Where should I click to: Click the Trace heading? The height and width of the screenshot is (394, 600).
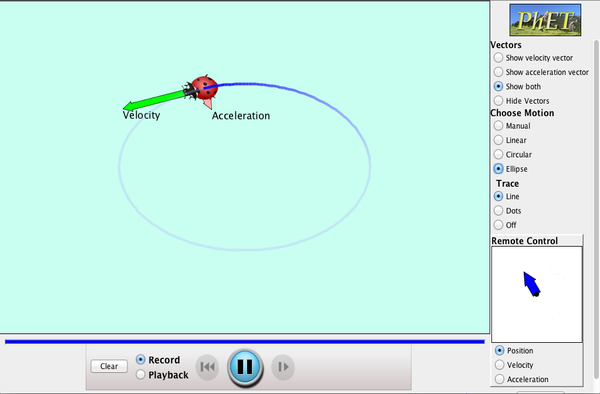tap(507, 184)
